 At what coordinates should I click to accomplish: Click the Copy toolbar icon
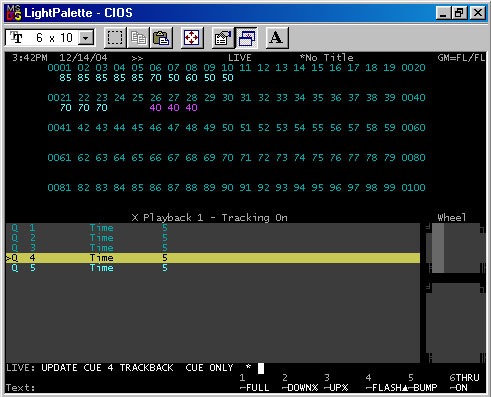click(x=138, y=38)
